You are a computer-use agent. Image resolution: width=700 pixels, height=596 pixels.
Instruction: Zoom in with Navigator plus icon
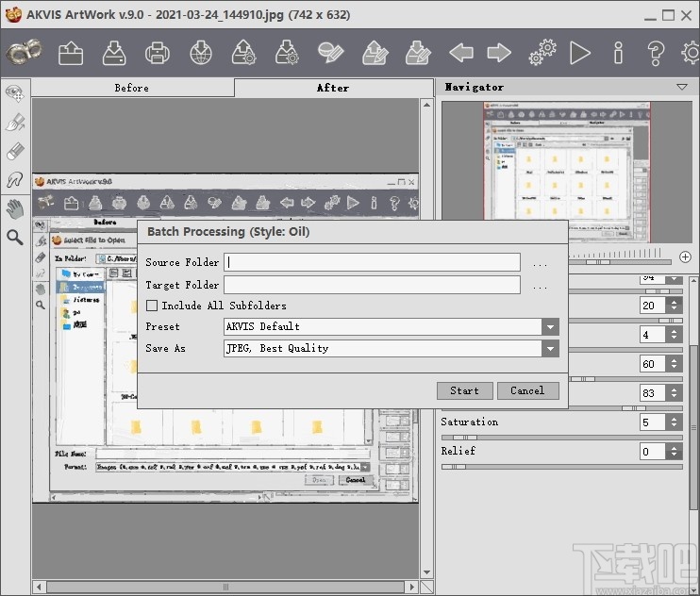pos(685,257)
